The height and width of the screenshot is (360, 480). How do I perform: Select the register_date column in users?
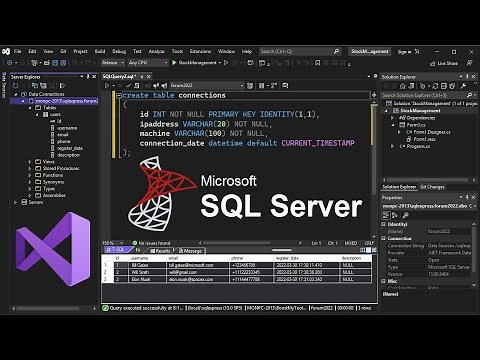tap(70, 148)
